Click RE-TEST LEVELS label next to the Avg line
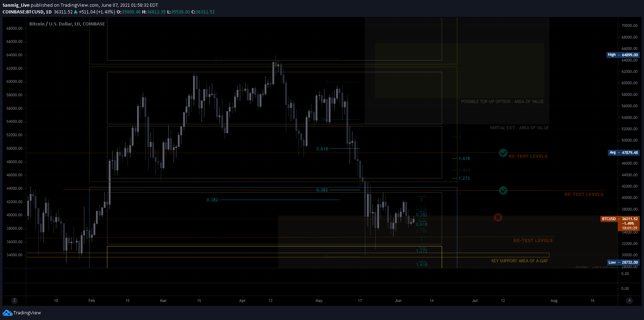 pyautogui.click(x=528, y=156)
